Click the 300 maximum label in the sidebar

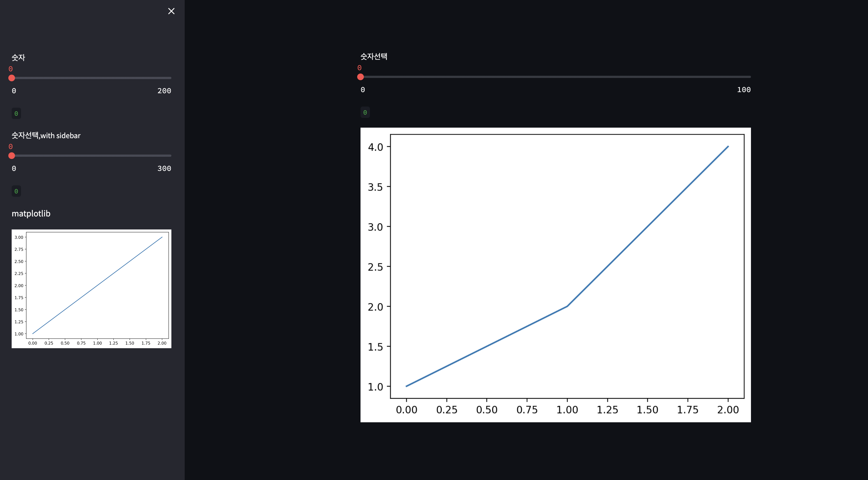coord(164,168)
